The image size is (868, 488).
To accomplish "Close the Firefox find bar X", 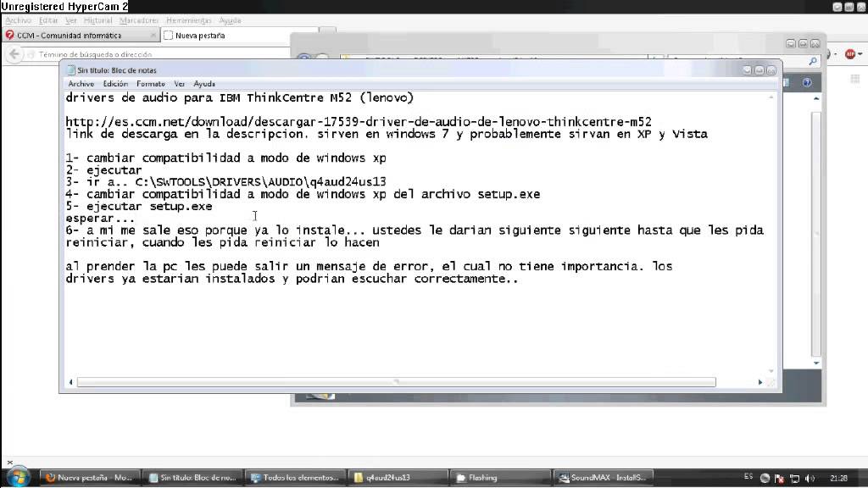I will tap(9, 462).
